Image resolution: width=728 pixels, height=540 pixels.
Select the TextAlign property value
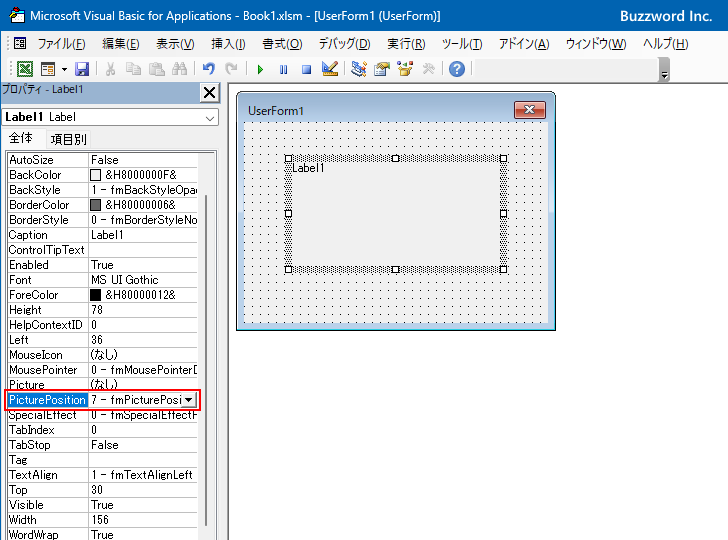143,475
